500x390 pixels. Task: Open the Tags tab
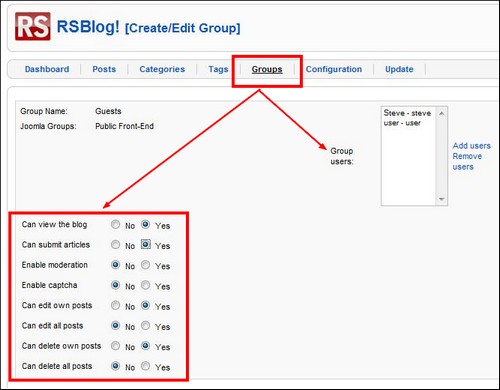point(218,69)
